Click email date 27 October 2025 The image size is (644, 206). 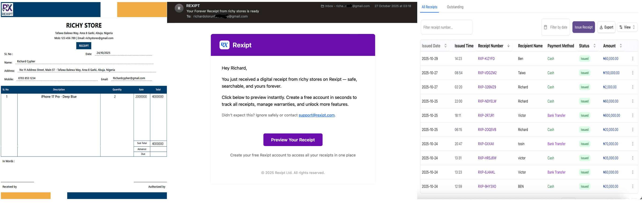(x=392, y=6)
